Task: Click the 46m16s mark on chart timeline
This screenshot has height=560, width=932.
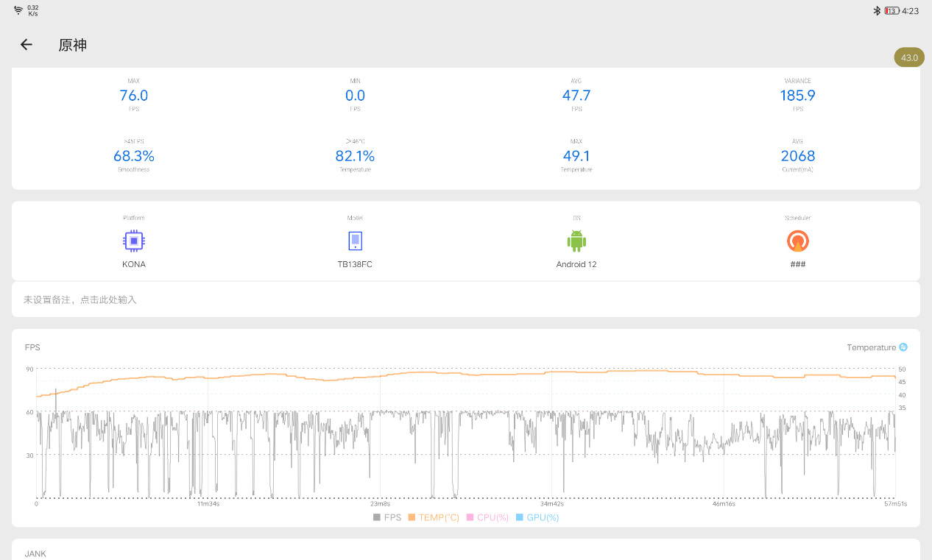Action: tap(724, 504)
